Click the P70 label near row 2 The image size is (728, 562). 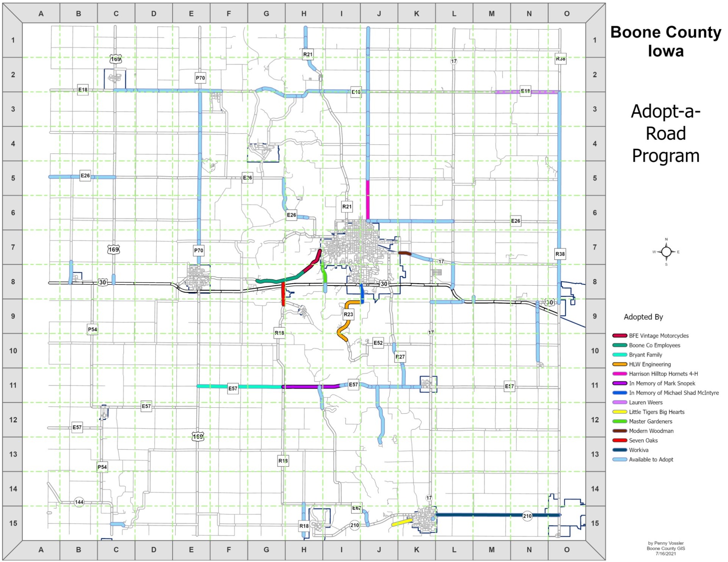[x=200, y=78]
